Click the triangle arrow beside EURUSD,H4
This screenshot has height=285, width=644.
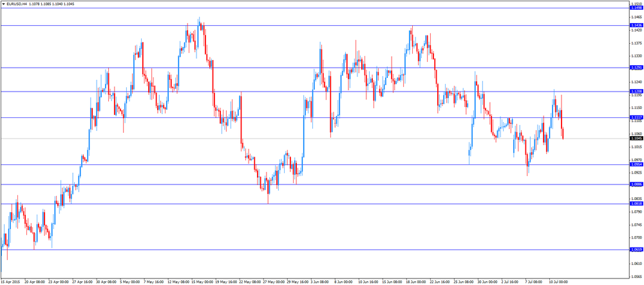(3, 4)
